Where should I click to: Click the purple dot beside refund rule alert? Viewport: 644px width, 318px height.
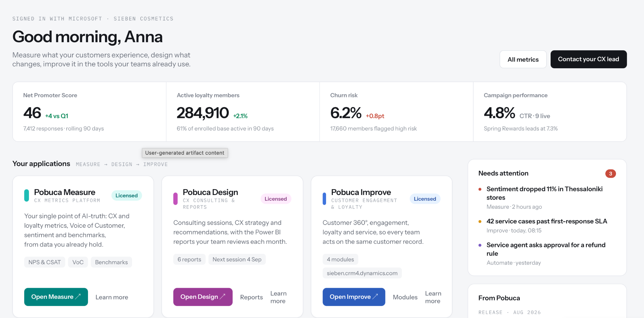480,245
